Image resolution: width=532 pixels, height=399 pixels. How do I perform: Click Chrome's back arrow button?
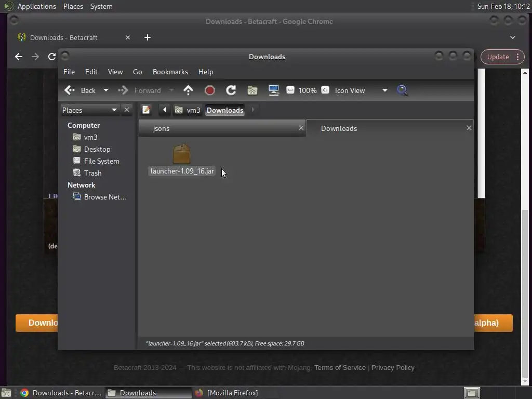(19, 57)
